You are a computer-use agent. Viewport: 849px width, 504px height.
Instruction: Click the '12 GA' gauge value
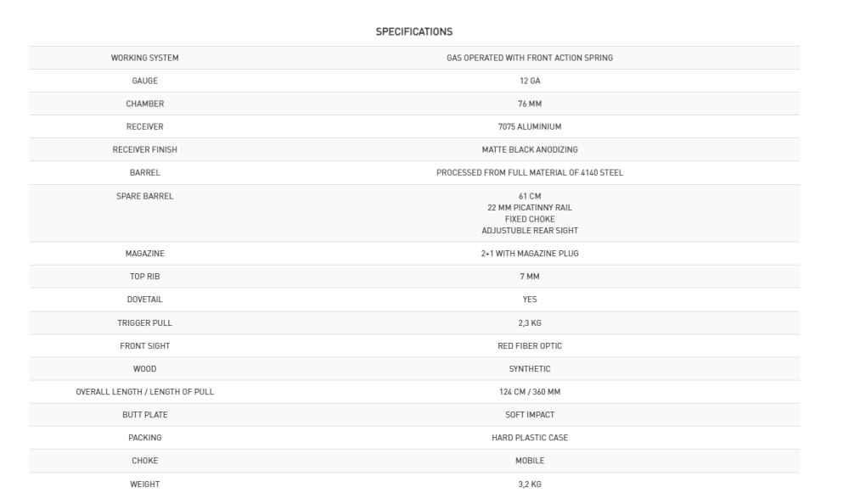(x=530, y=81)
